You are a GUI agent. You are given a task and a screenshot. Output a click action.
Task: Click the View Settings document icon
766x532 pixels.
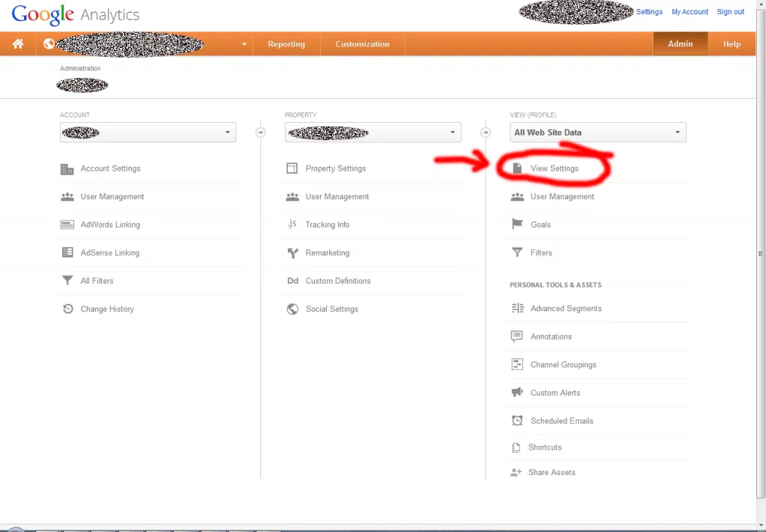coord(517,168)
